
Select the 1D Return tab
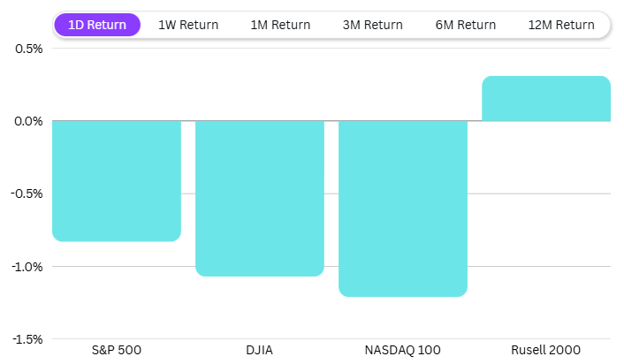(x=97, y=25)
